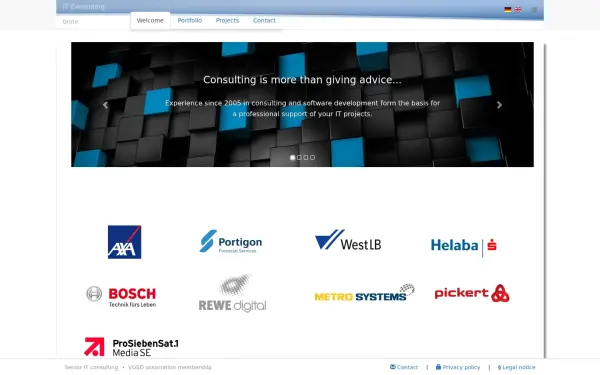Click the Metro Systems logo
The image size is (600, 375).
tap(364, 293)
